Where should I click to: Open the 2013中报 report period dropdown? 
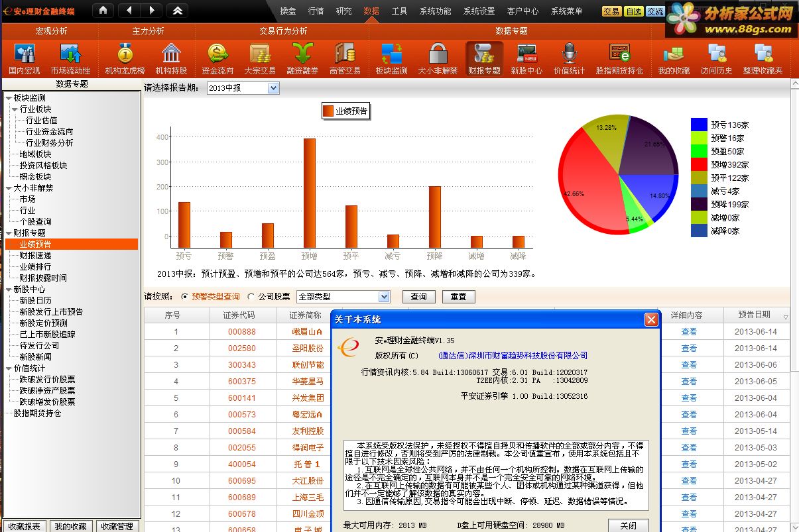coord(273,88)
